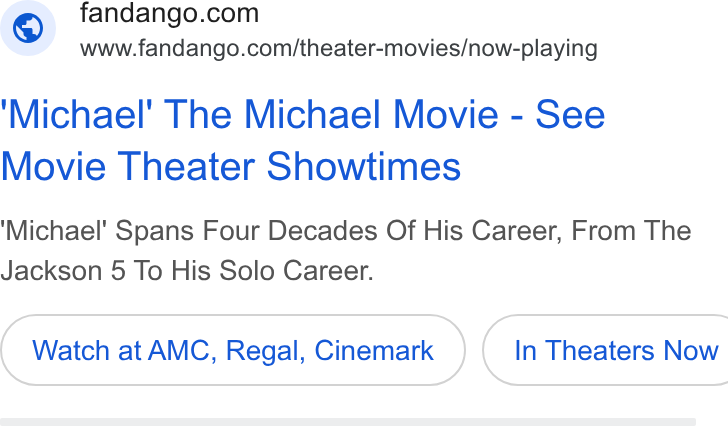Select the "Watch at AMC, Regal, Cinemark" chip

(233, 350)
